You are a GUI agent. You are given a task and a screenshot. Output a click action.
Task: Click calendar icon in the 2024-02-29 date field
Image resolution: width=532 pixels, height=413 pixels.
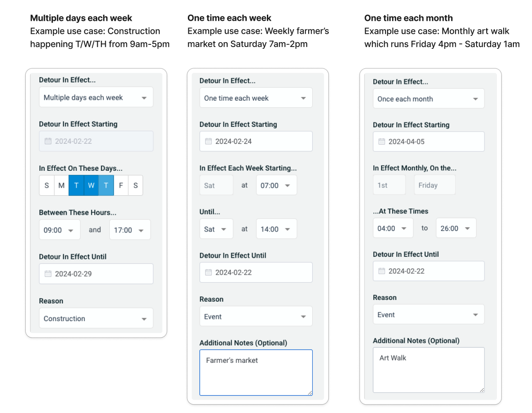point(48,274)
